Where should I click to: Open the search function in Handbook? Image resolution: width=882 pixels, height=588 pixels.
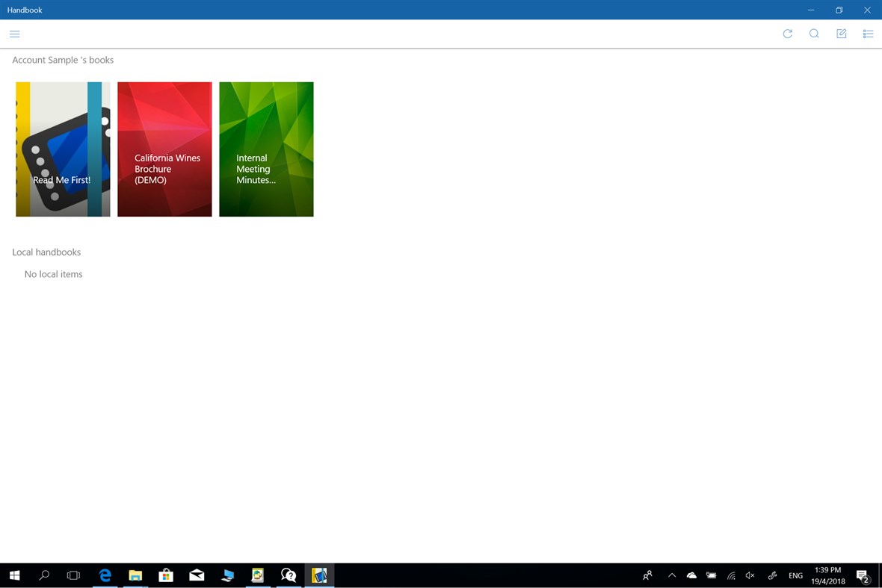click(x=814, y=34)
